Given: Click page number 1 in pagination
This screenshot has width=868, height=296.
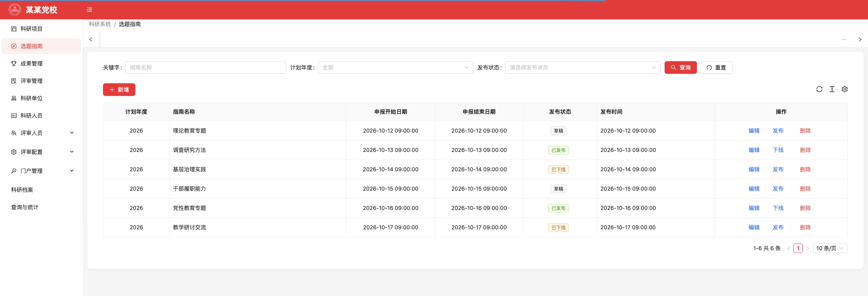Looking at the screenshot, I should tap(798, 248).
